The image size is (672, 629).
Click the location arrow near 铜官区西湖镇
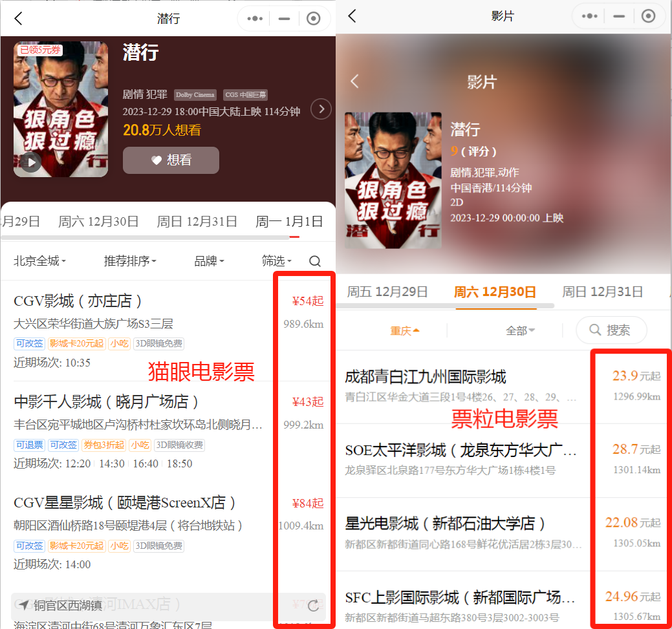24,606
